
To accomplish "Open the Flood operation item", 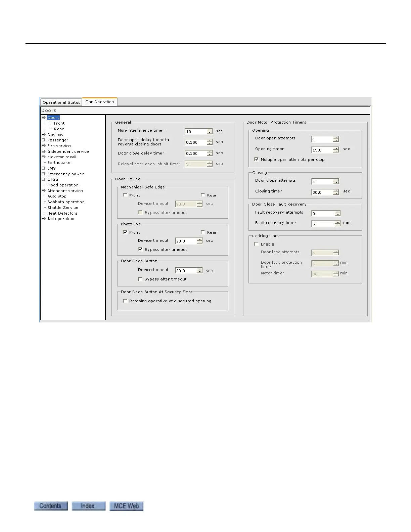I will 63,185.
